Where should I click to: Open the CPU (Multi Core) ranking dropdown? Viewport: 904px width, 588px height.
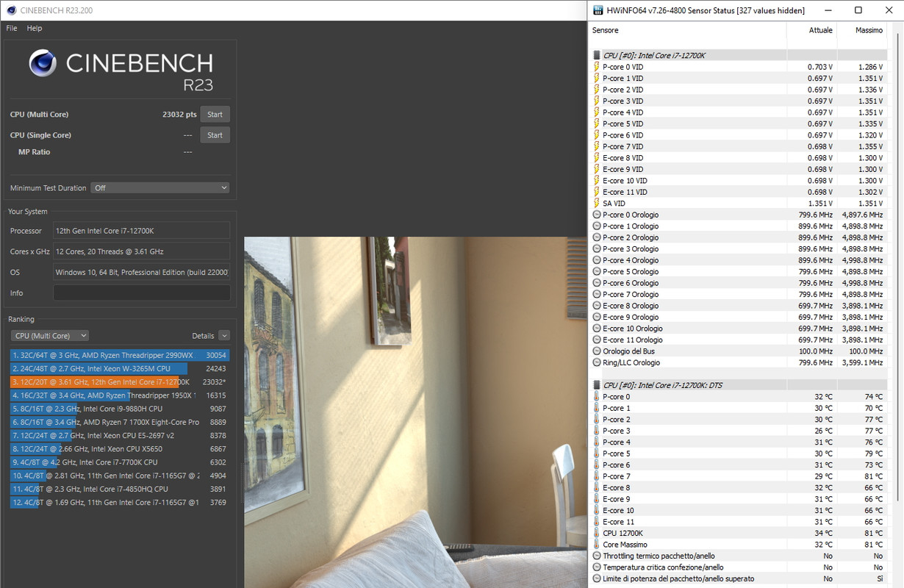click(50, 335)
